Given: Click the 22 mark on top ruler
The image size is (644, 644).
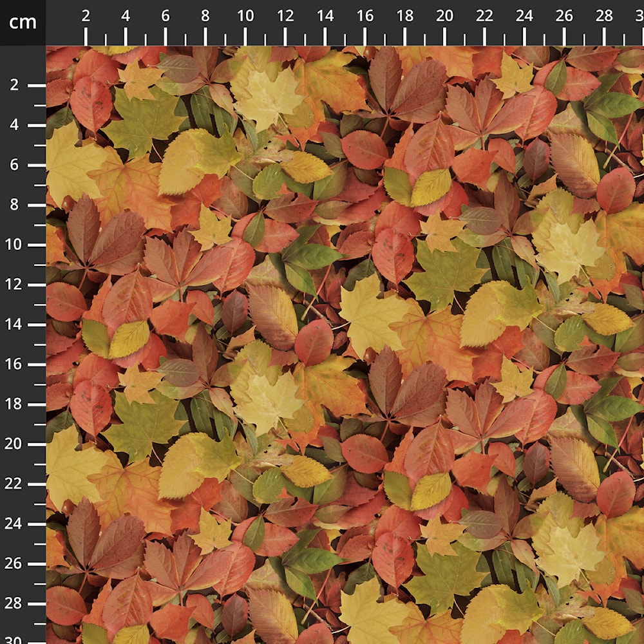Looking at the screenshot, I should pos(484,16).
